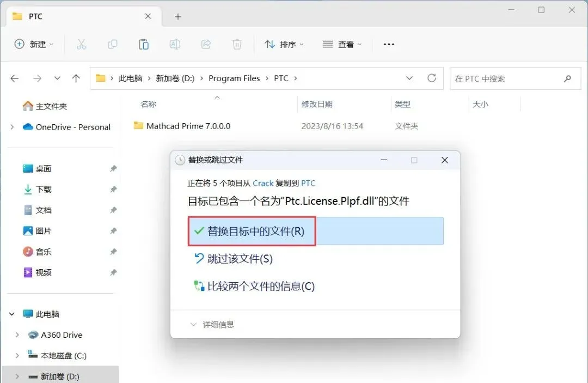
Task: Choose 比较两个文件的信息(C) option
Action: [x=254, y=287]
